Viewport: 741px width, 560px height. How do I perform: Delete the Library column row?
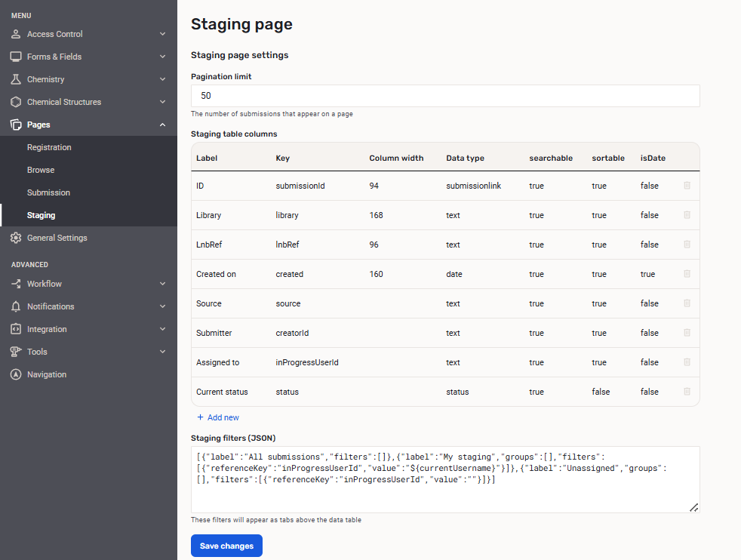point(687,215)
